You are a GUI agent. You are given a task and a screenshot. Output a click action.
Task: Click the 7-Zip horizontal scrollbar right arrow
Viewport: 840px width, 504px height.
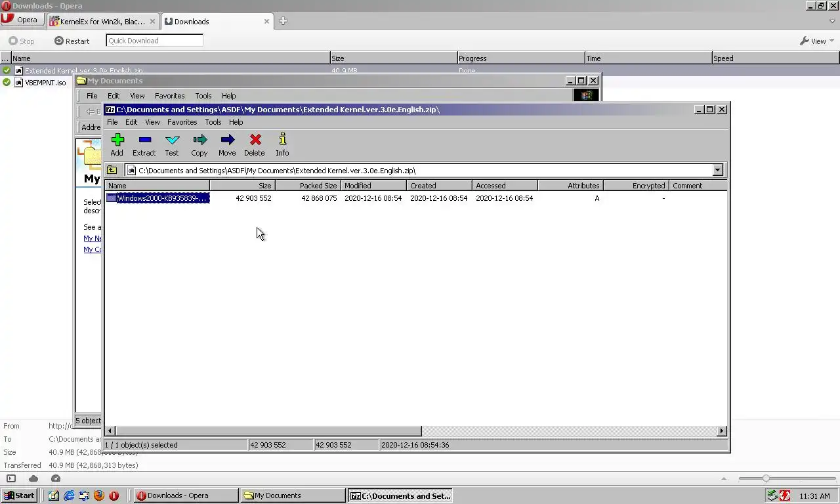point(722,431)
